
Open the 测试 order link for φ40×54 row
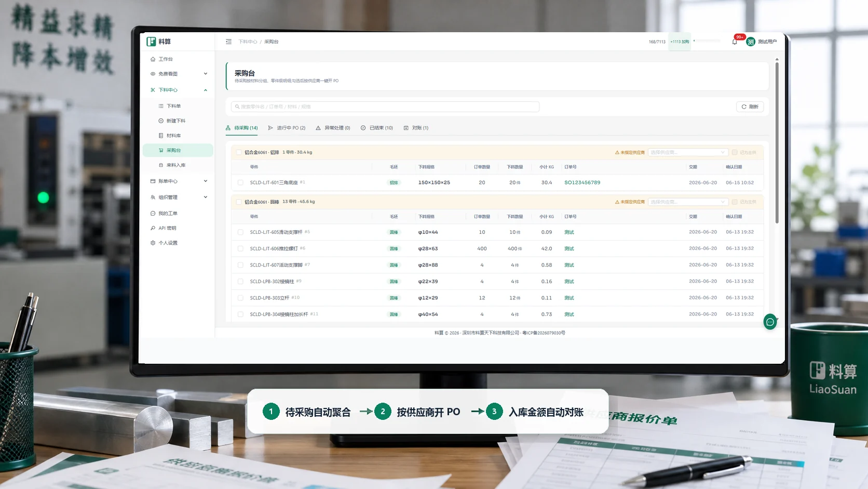569,314
